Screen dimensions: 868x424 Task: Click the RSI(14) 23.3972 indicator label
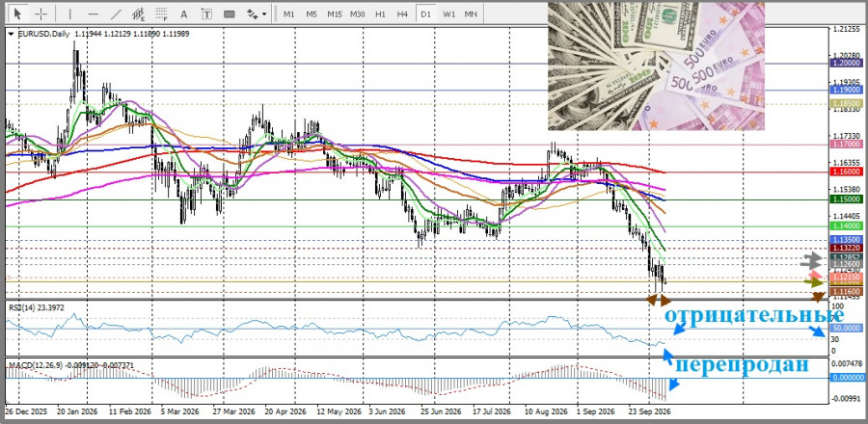point(36,308)
